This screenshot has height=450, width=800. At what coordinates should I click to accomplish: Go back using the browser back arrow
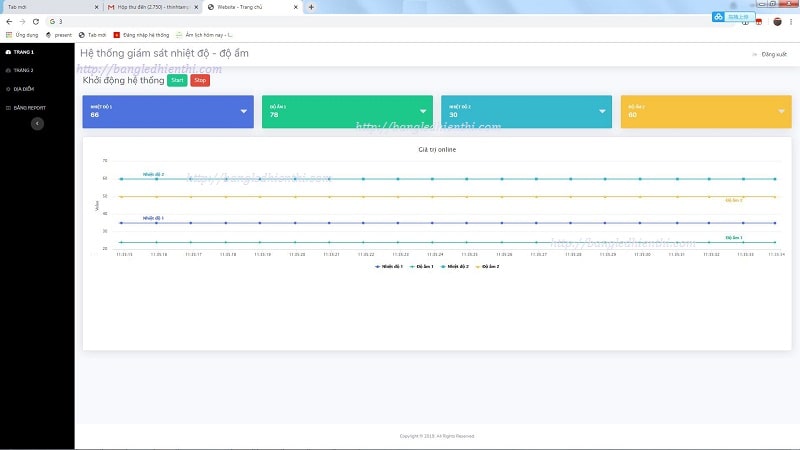[x=9, y=21]
